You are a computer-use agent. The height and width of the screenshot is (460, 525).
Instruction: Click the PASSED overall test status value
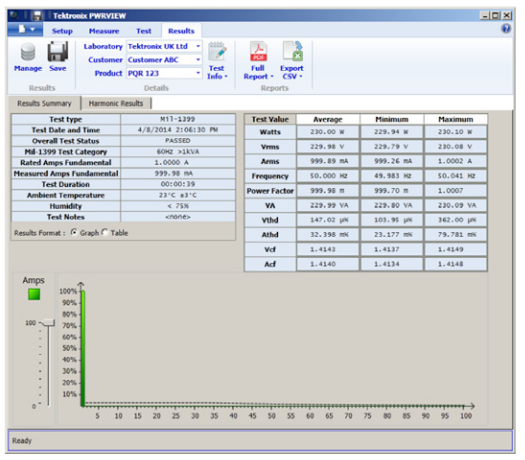[x=177, y=141]
